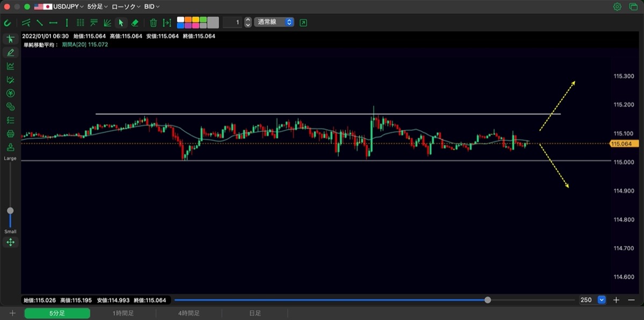The image size is (644, 320).
Task: Click the line width number field
Action: coord(232,23)
